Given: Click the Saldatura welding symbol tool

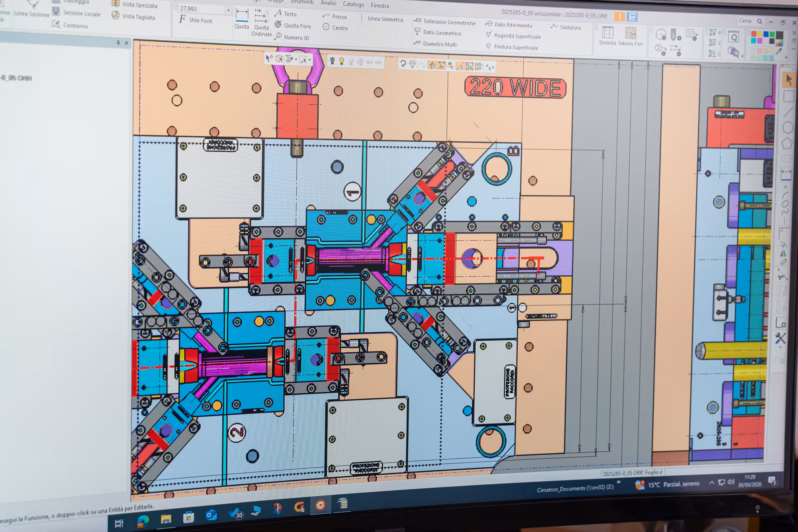Looking at the screenshot, I should [x=566, y=27].
